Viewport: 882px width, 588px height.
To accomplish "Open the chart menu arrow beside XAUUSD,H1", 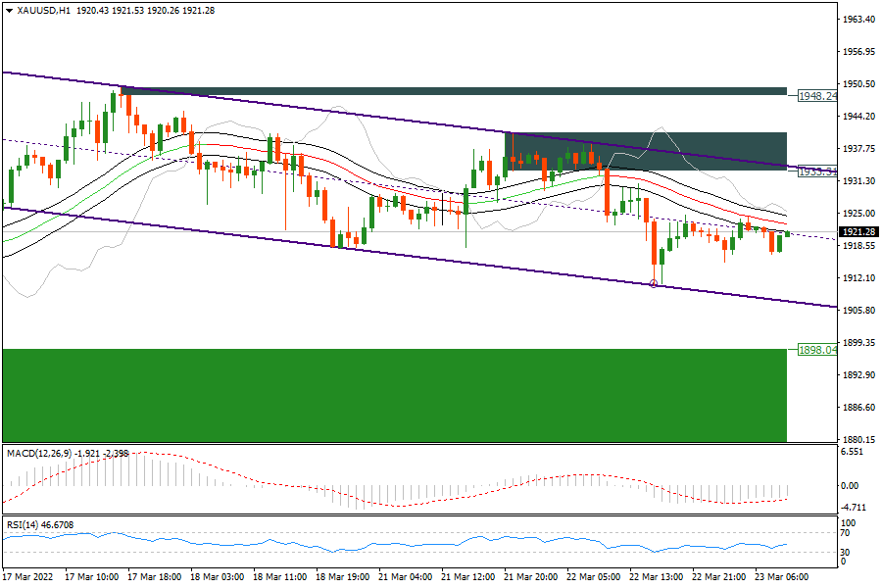I will (x=9, y=10).
